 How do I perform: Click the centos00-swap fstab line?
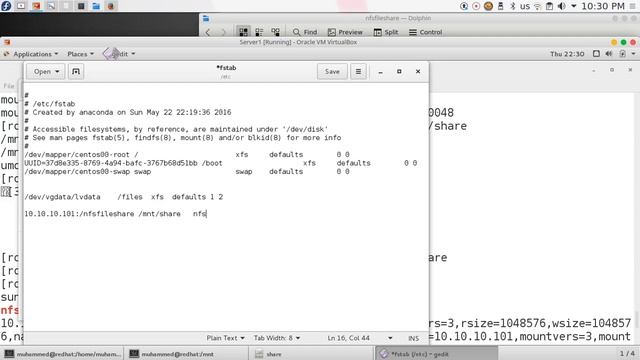pyautogui.click(x=187, y=171)
